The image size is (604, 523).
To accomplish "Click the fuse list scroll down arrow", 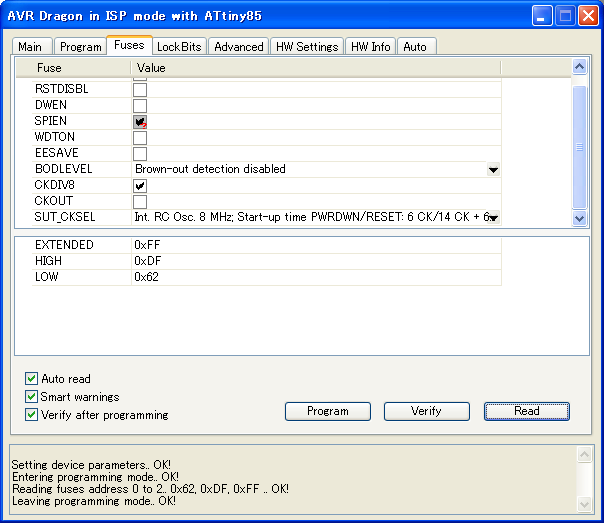I will (x=579, y=218).
